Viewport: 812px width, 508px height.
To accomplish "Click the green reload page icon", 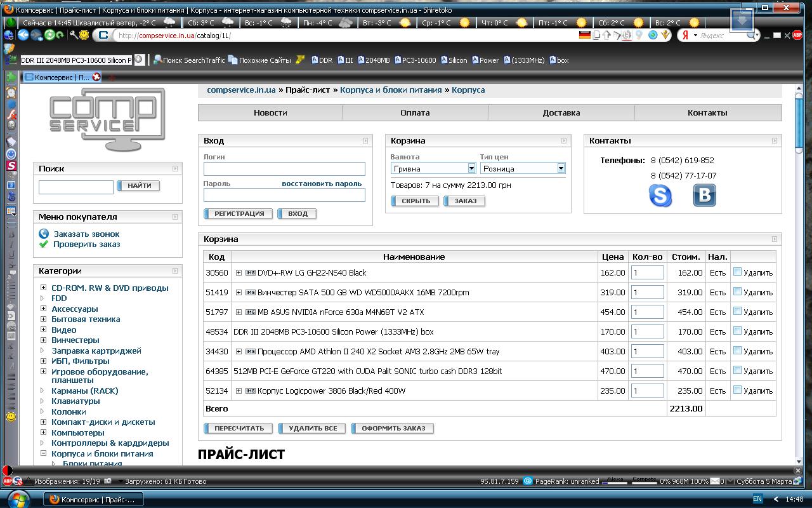I will [x=49, y=36].
